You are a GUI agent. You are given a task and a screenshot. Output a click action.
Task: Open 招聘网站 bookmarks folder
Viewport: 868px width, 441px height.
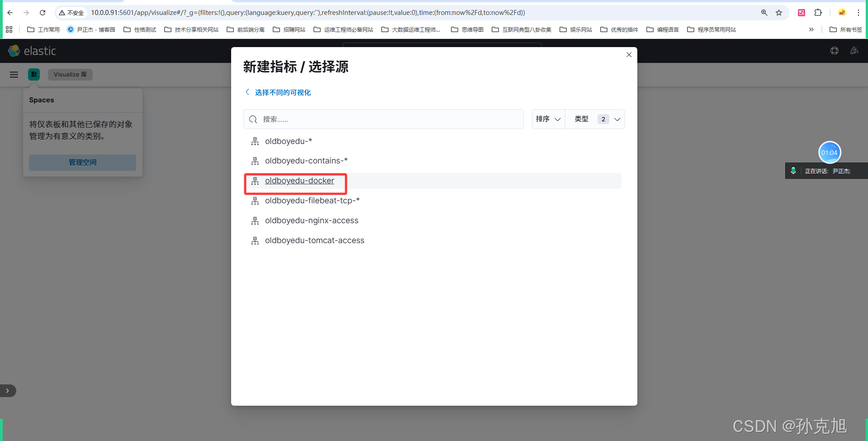point(289,29)
